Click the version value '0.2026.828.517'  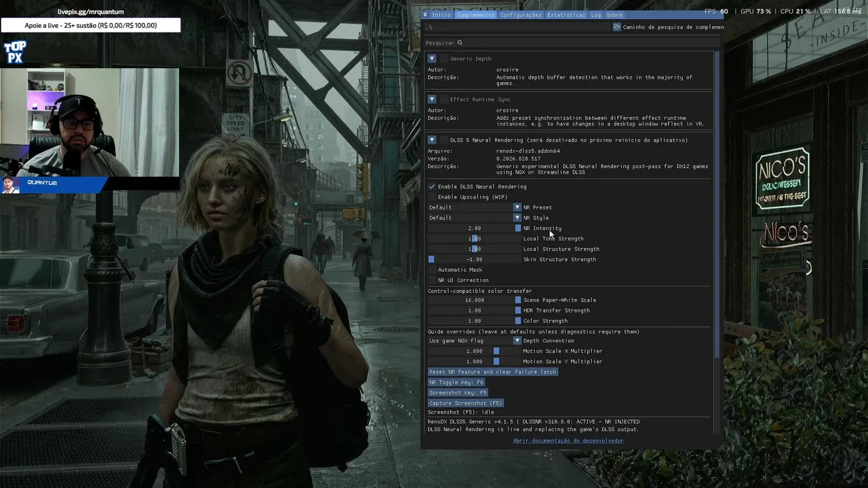tap(518, 159)
